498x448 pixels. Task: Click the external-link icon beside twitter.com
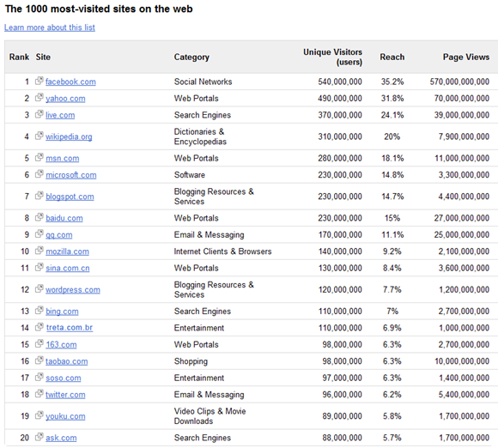coord(39,394)
